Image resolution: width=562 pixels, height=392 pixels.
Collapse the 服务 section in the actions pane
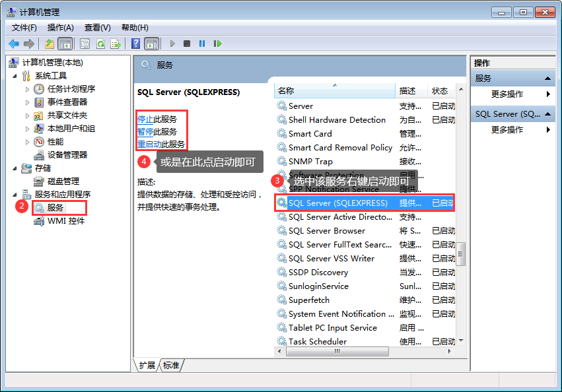click(547, 78)
